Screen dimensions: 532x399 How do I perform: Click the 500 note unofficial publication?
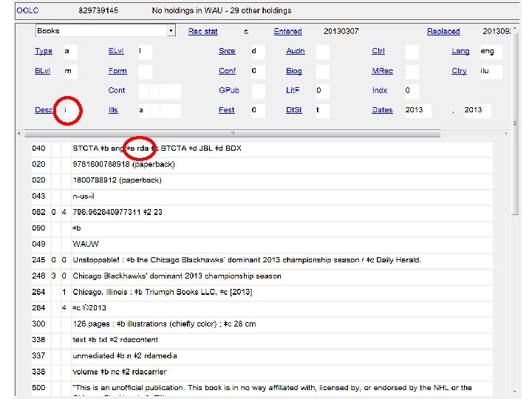coord(282,389)
